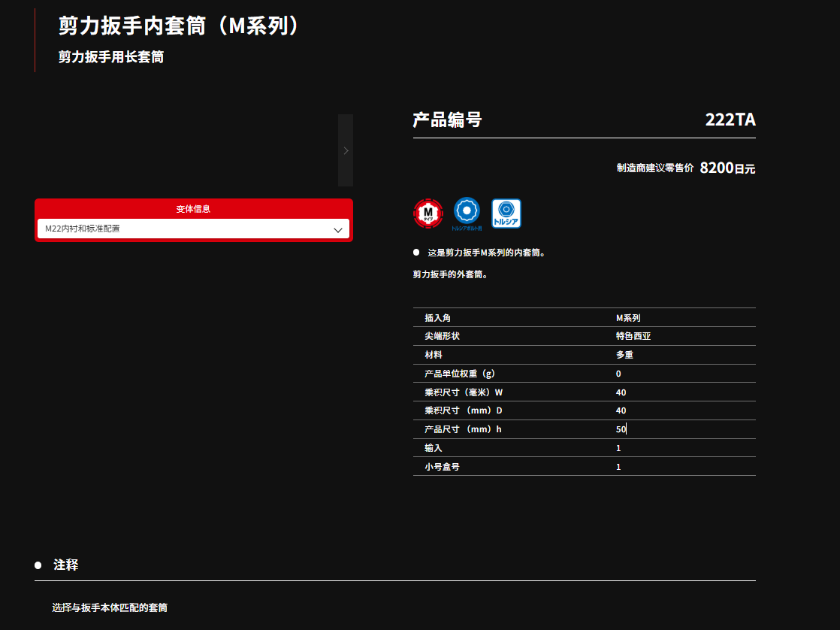
Task: Click the square blue トルシア hex icon
Action: 506,214
